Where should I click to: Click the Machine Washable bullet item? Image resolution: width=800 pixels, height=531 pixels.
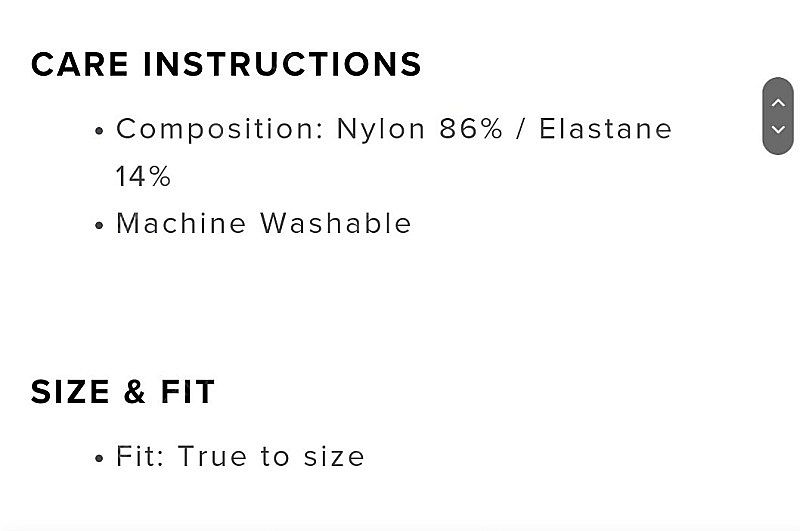click(264, 223)
